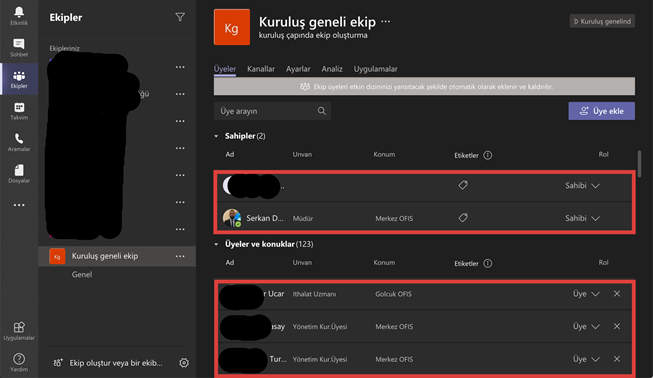The image size is (653, 378).
Task: Click the members list vertical scrollbar
Action: (x=639, y=164)
